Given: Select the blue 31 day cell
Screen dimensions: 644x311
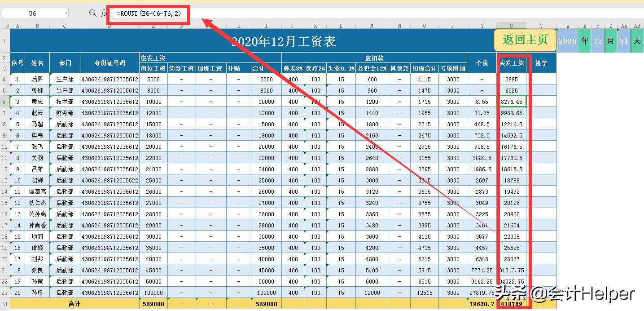Looking at the screenshot, I should click(x=624, y=40).
